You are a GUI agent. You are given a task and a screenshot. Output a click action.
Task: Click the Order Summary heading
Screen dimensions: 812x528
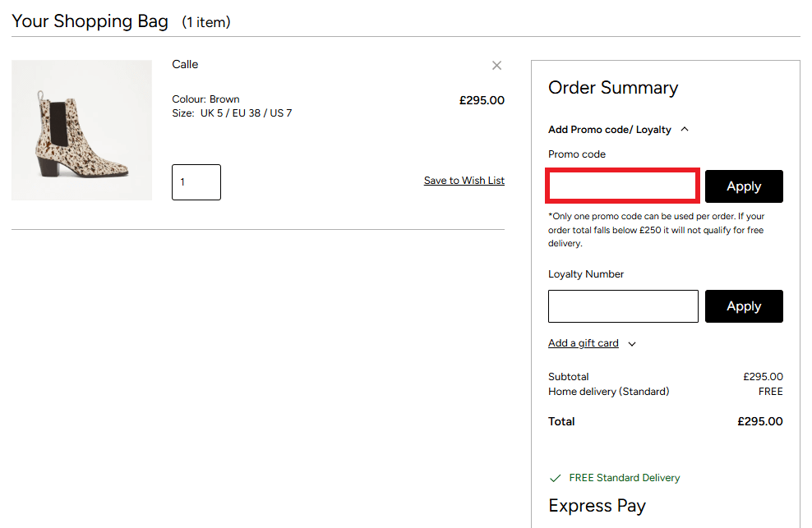click(x=613, y=88)
